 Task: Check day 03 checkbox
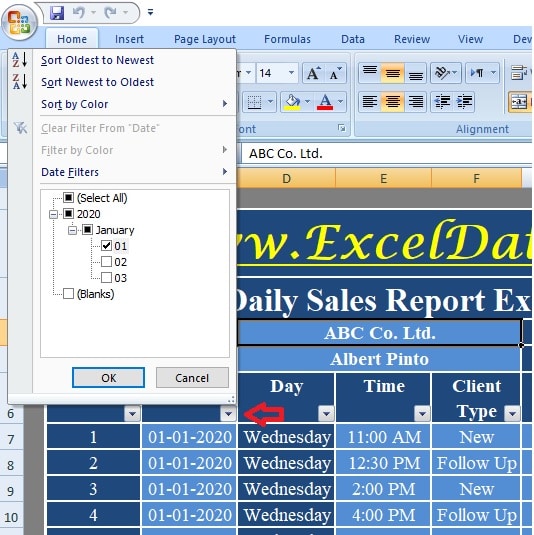pyautogui.click(x=106, y=277)
